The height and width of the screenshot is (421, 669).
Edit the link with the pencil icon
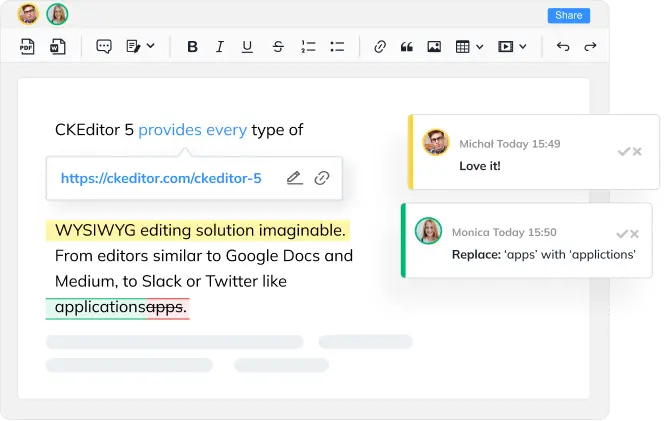[294, 178]
